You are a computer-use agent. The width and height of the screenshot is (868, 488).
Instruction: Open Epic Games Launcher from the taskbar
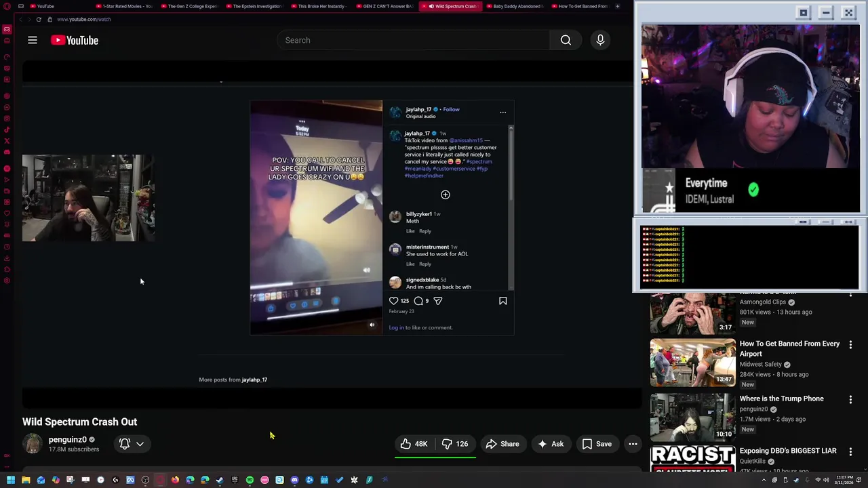(235, 480)
